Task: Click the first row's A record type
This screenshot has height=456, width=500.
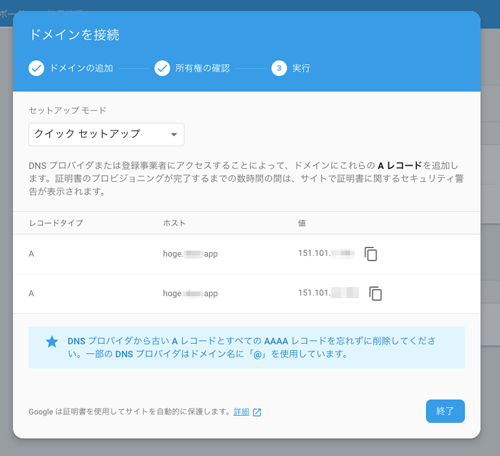Action: pos(31,254)
